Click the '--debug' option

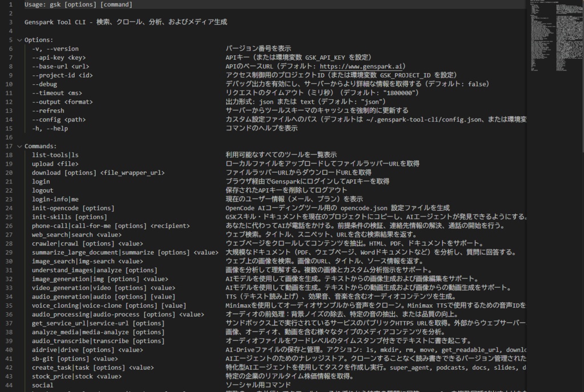[x=44, y=84]
